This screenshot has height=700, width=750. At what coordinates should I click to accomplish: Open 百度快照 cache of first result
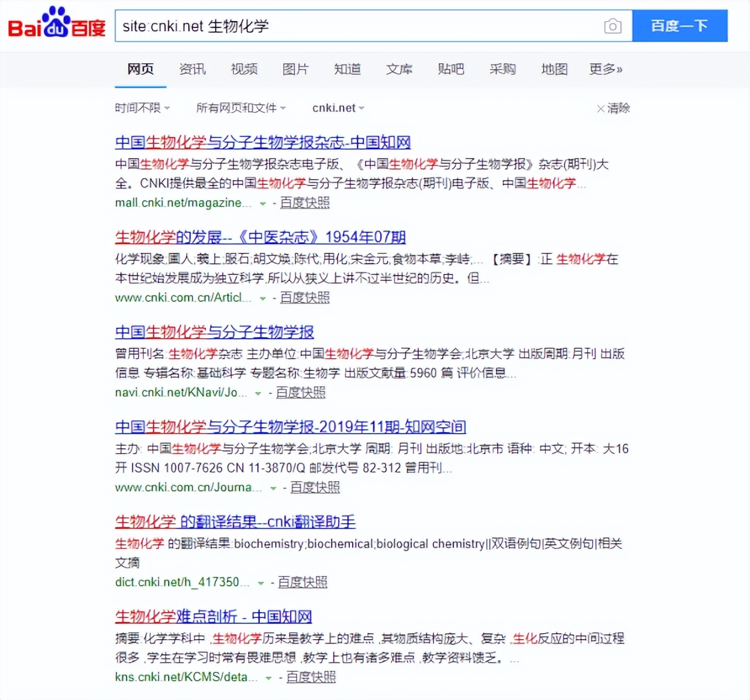point(304,203)
